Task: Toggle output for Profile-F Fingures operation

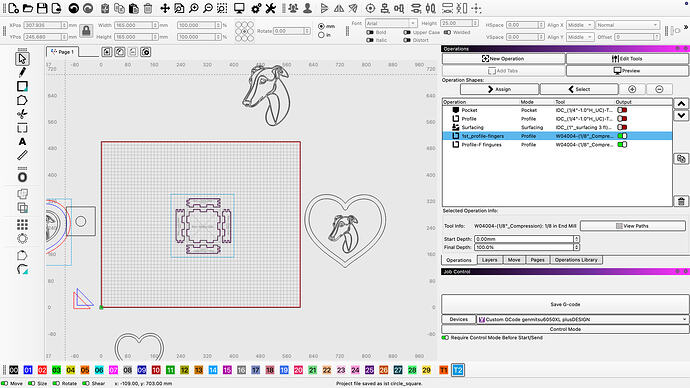Action: point(622,144)
